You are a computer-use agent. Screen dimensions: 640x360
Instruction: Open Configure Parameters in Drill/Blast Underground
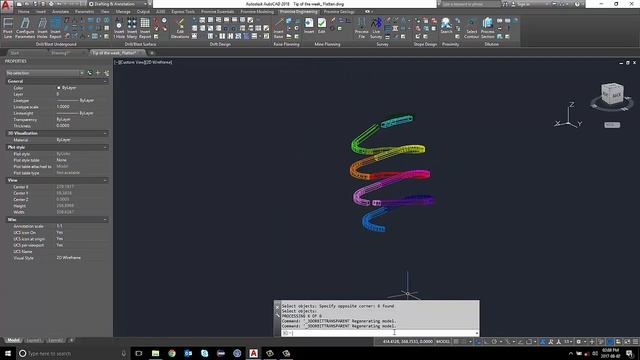[25, 28]
